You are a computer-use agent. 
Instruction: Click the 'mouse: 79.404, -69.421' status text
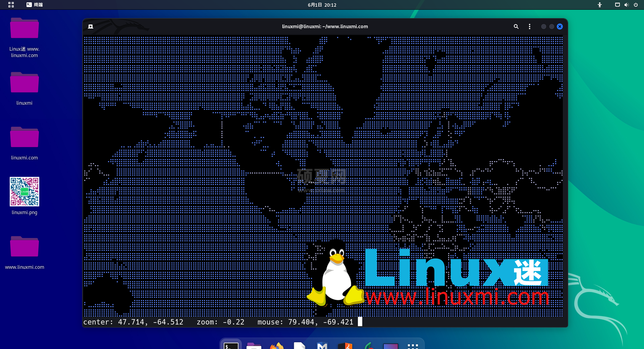click(x=306, y=322)
